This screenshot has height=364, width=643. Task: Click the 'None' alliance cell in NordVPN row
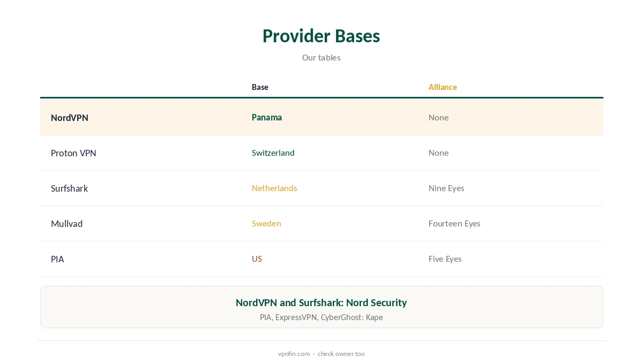pos(438,117)
